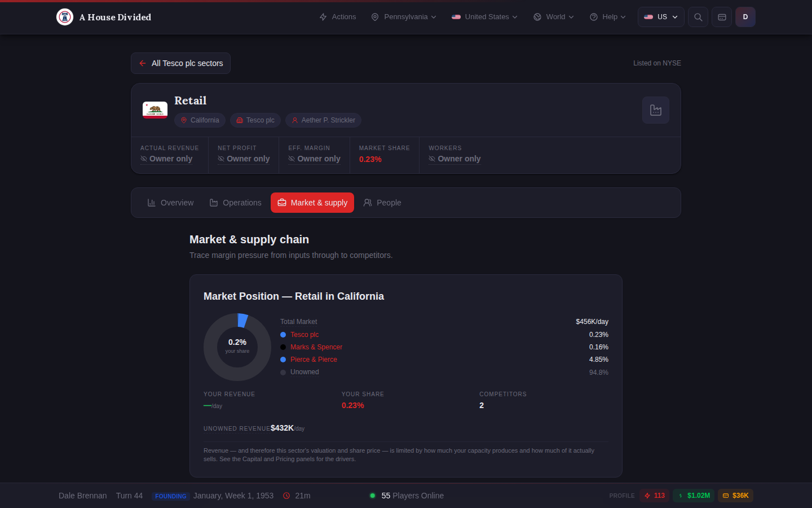Switch to the Overview tab
This screenshot has width=812, height=508.
(x=170, y=203)
